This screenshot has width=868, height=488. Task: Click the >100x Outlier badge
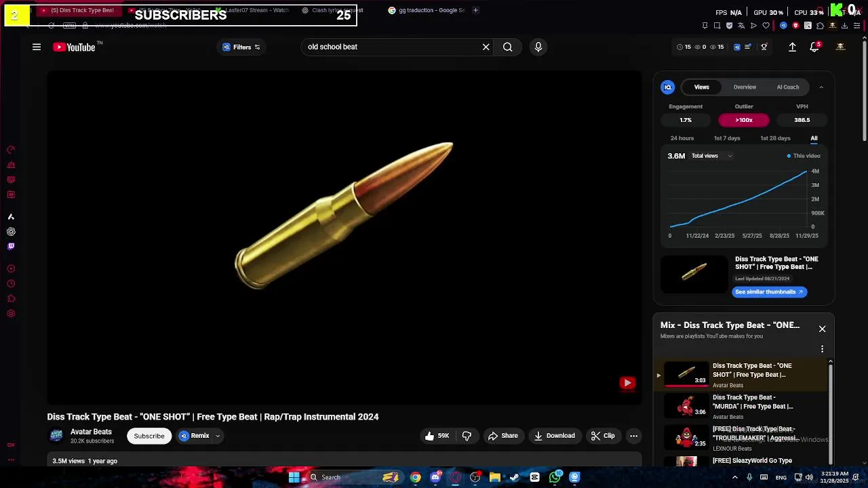(744, 120)
